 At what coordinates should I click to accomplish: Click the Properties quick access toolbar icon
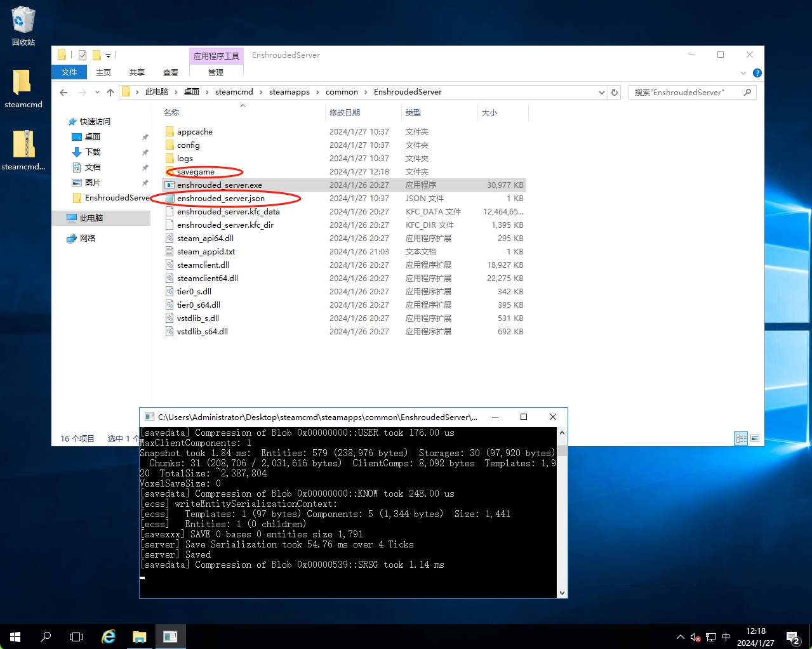83,55
